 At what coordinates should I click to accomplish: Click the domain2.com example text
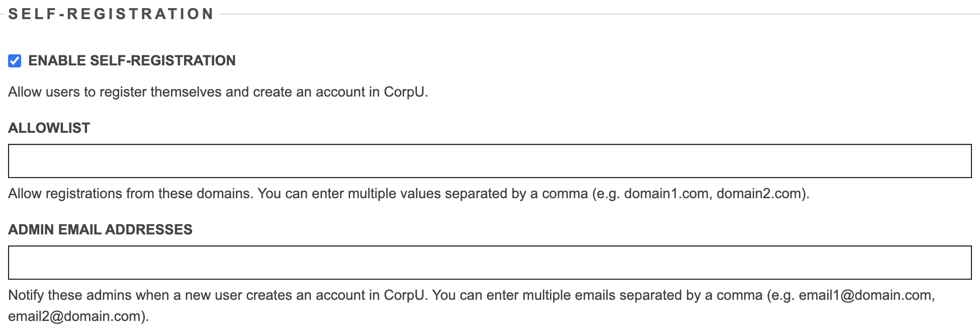760,194
